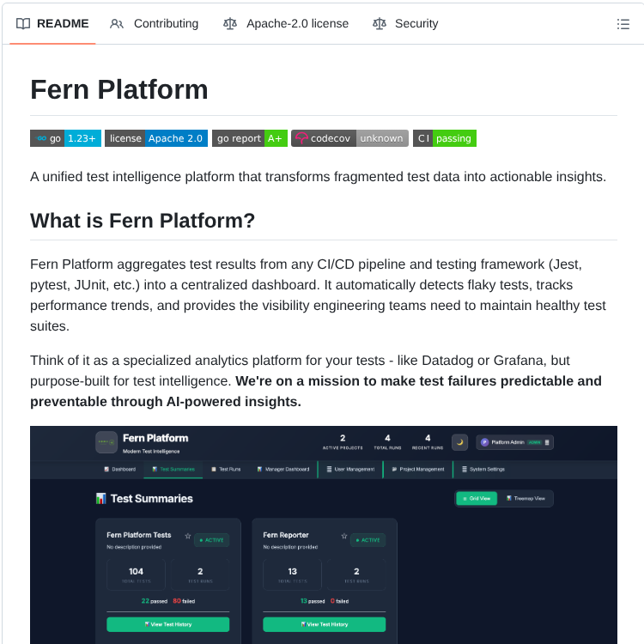The height and width of the screenshot is (644, 644).
Task: Click the Fern Platform heading
Action: (119, 89)
